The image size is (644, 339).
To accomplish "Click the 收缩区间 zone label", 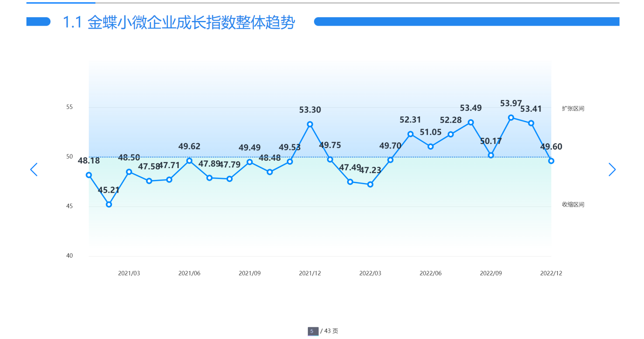I will click(573, 205).
